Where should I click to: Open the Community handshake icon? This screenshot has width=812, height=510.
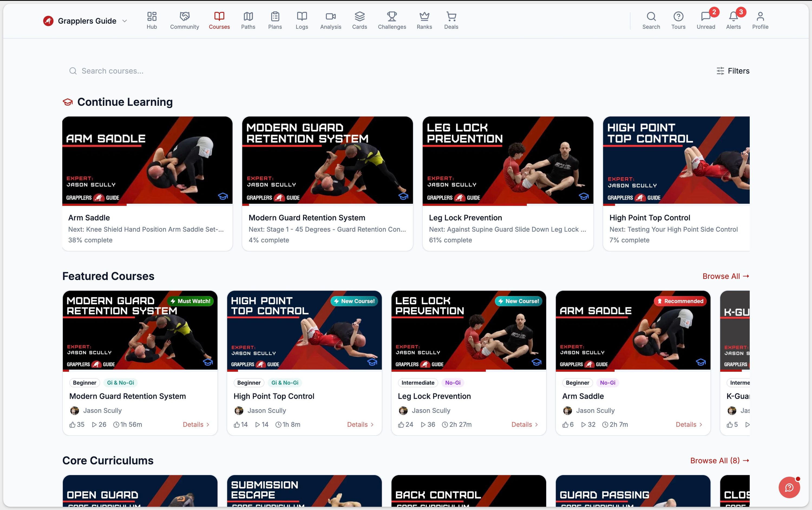(x=184, y=16)
